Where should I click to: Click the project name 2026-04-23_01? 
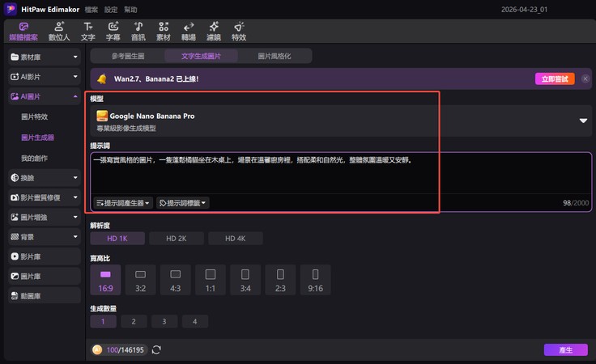pos(524,10)
